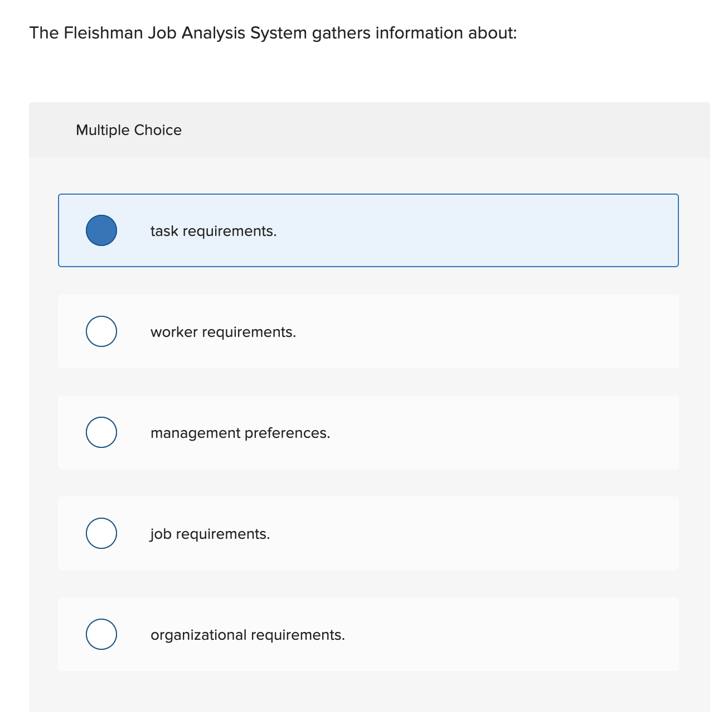Viewport: 728px width, 714px height.
Task: Click the question text about Fleishman Job Analysis
Action: click(x=273, y=33)
